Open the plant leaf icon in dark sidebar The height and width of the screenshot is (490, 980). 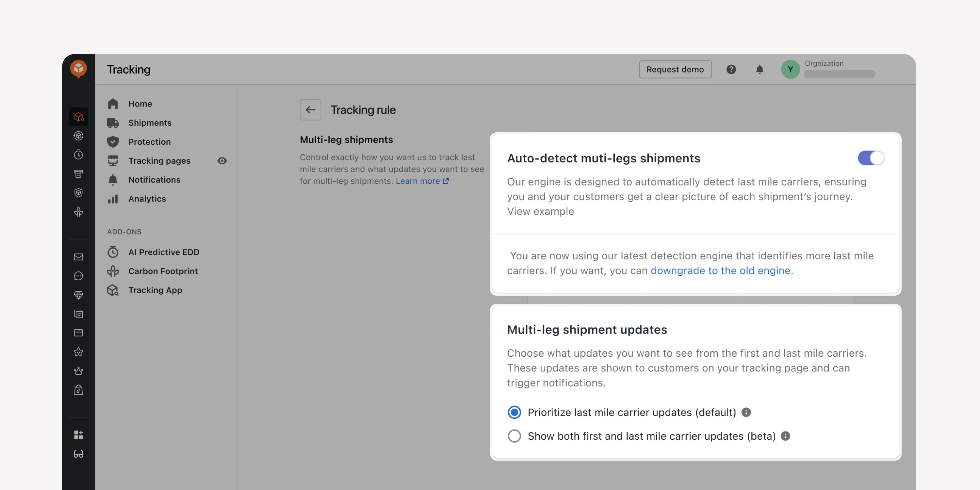78,212
